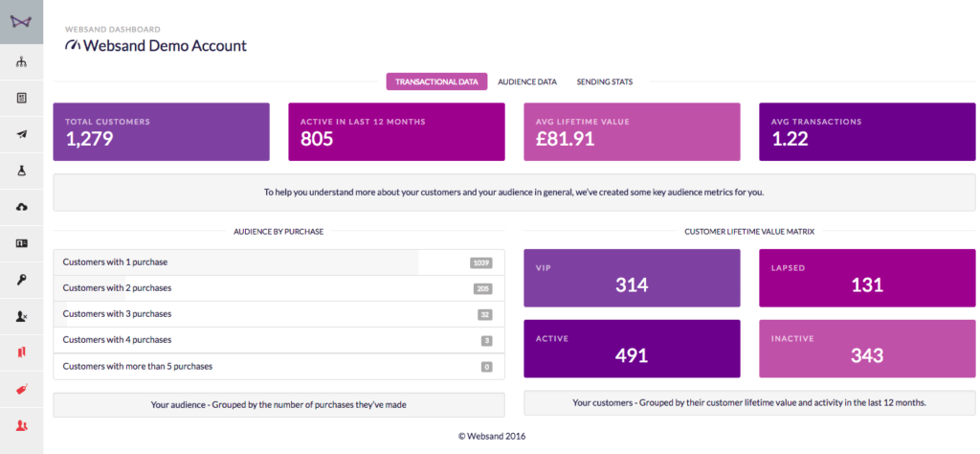Open the ID card sidebar icon
This screenshot has width=980, height=454.
pos(21,243)
